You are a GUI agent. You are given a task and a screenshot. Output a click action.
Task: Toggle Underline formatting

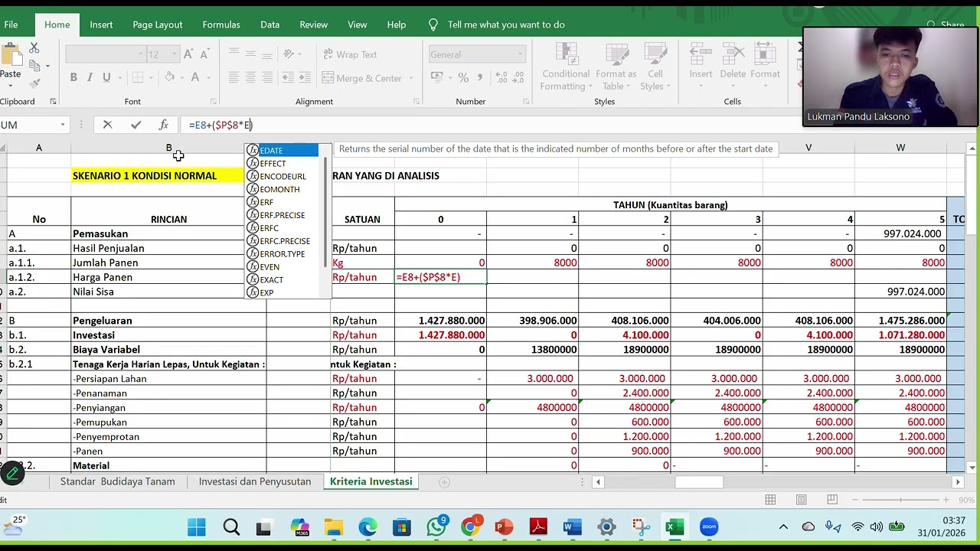106,77
